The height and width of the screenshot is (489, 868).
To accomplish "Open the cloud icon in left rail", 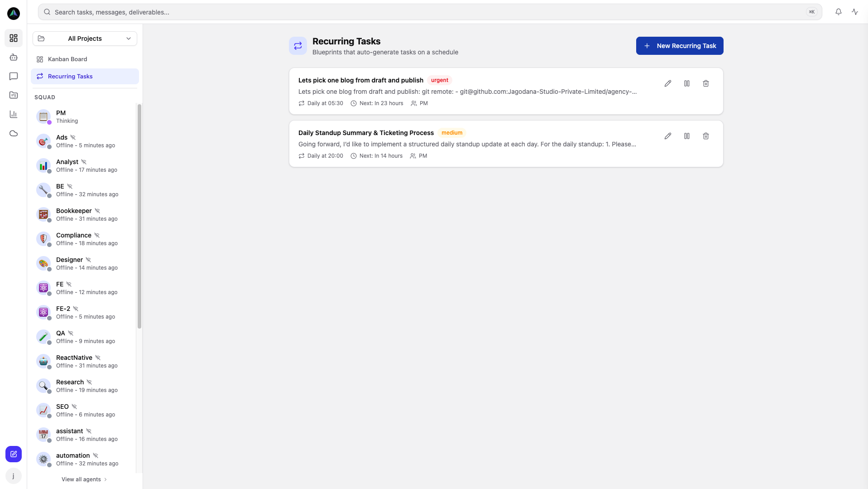I will pos(14,133).
